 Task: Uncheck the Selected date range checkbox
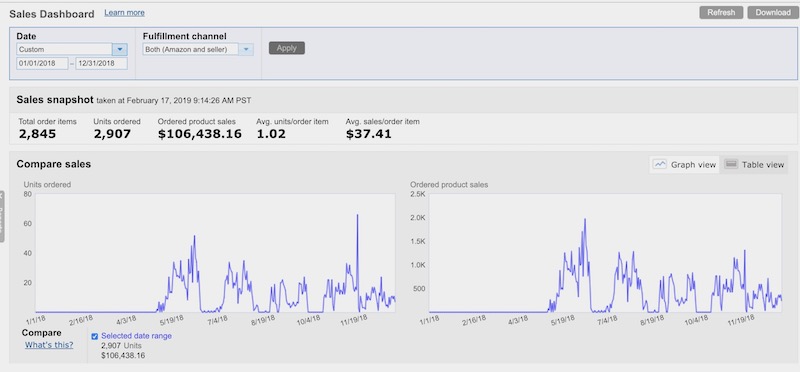pyautogui.click(x=94, y=336)
